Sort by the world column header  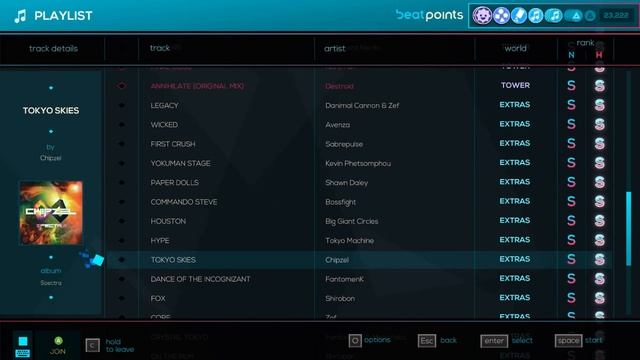[x=515, y=48]
